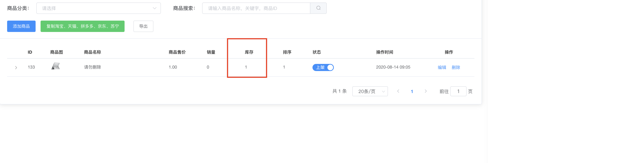
Task: Click the green 复制淘宝、天猫 copy button
Action: [83, 26]
